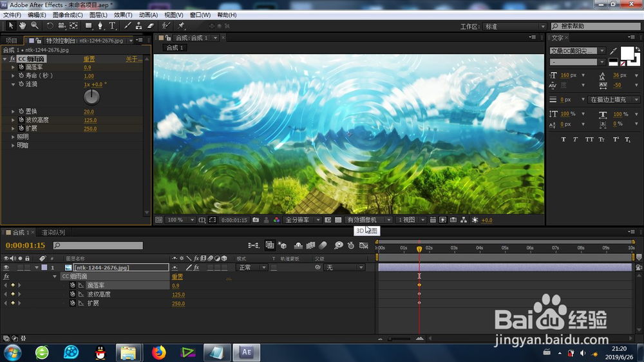
Task: Expand the 明暗 property group
Action: point(13,146)
